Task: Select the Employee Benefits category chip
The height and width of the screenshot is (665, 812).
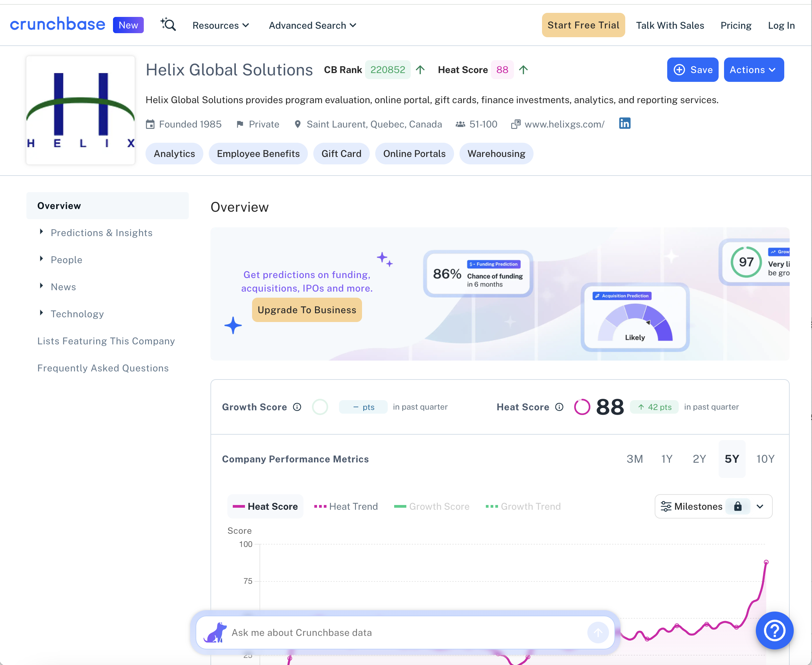Action: (258, 154)
